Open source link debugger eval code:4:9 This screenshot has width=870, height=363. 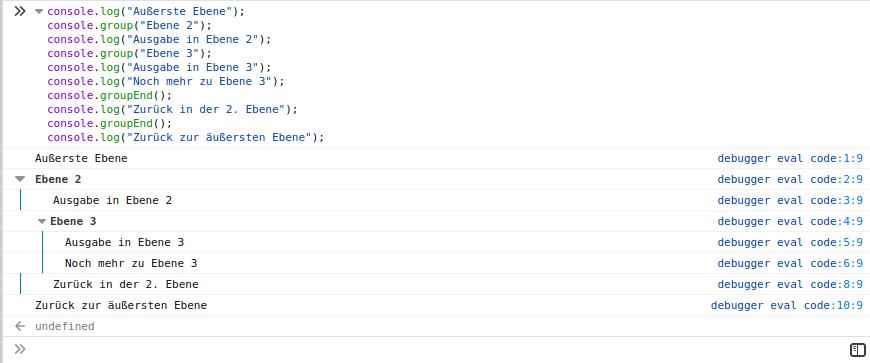pyautogui.click(x=790, y=221)
